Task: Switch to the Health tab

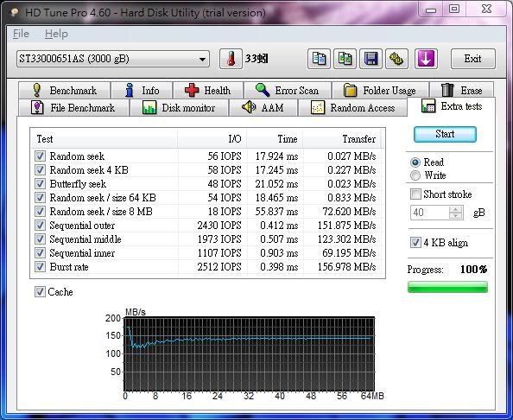Action: click(x=208, y=90)
